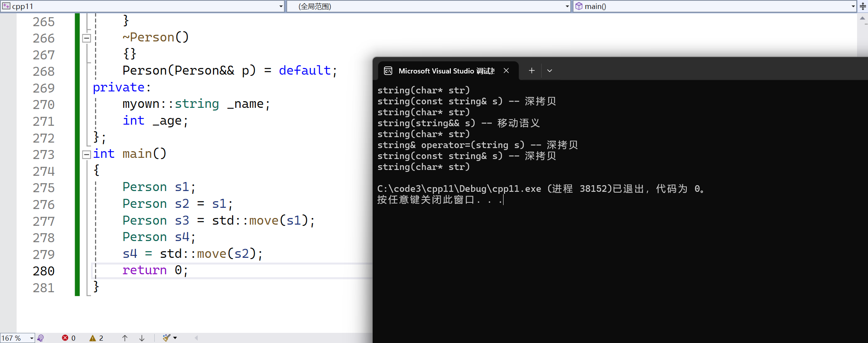Click 'private:' access specifier in code

122,88
